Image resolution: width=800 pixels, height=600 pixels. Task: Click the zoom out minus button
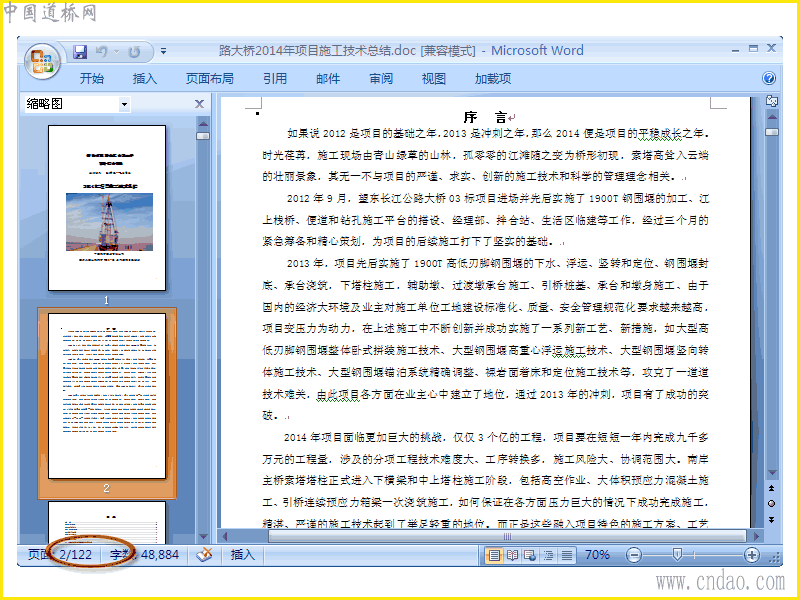tap(634, 555)
